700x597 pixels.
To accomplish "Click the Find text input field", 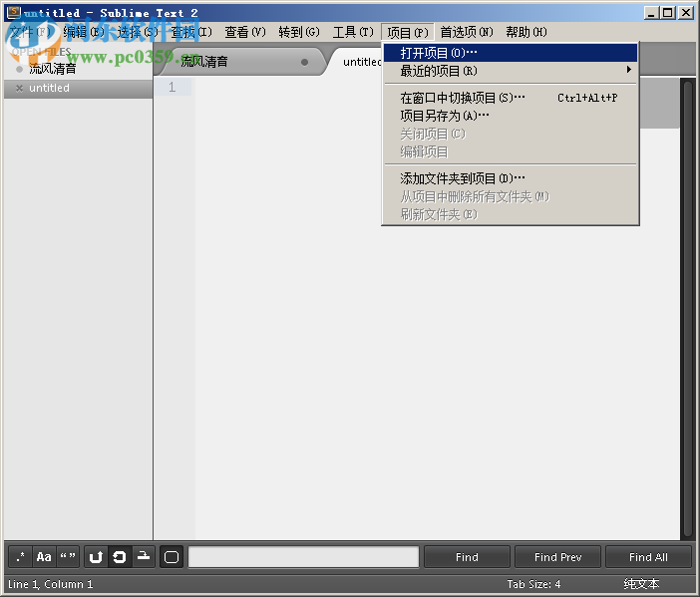I will point(303,557).
